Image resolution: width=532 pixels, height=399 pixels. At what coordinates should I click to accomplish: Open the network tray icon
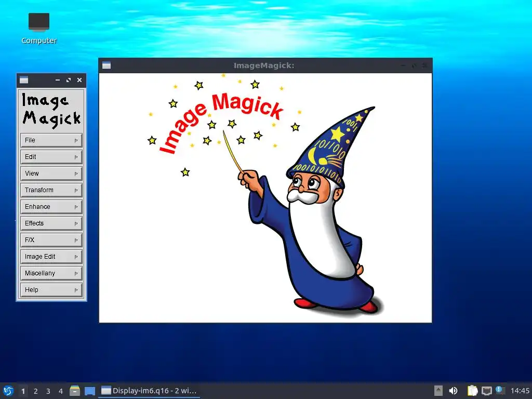point(486,391)
